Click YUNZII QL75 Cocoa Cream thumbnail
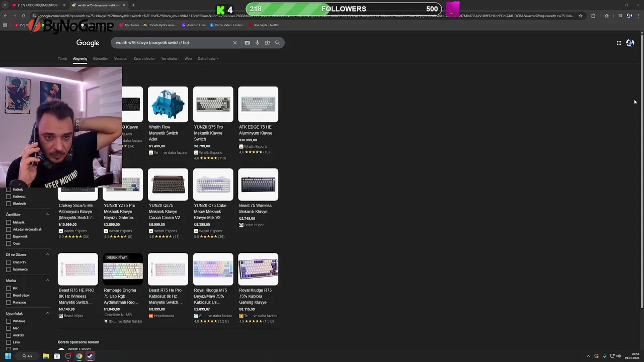The width and height of the screenshot is (644, 362). [168, 185]
